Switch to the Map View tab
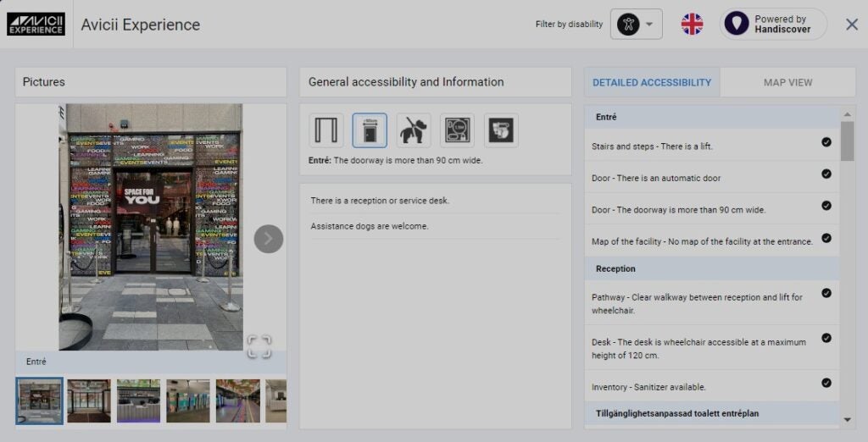The image size is (868, 442). (787, 82)
